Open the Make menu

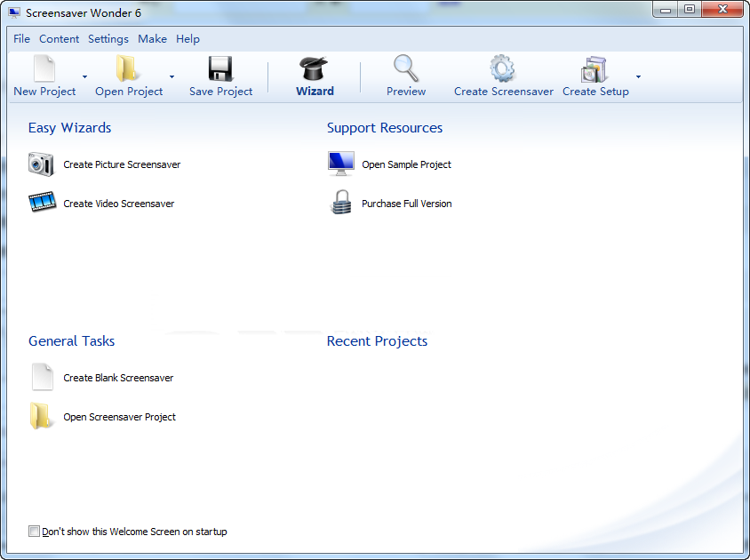[152, 39]
